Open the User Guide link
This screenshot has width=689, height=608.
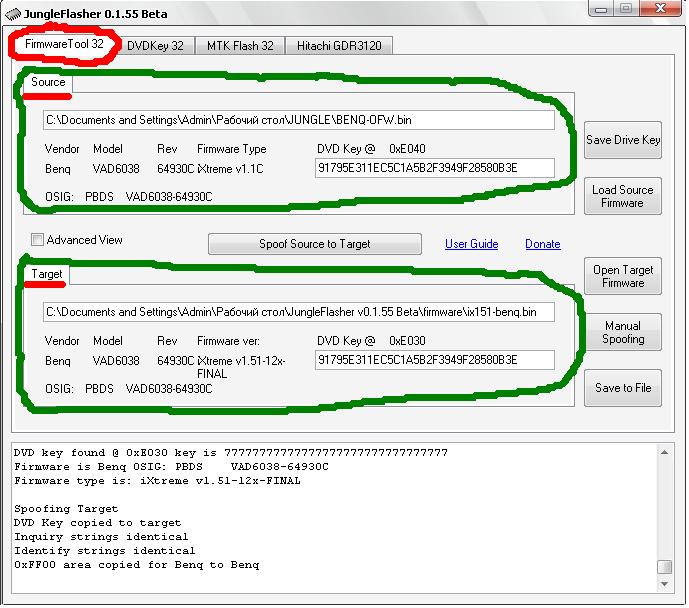pyautogui.click(x=471, y=244)
